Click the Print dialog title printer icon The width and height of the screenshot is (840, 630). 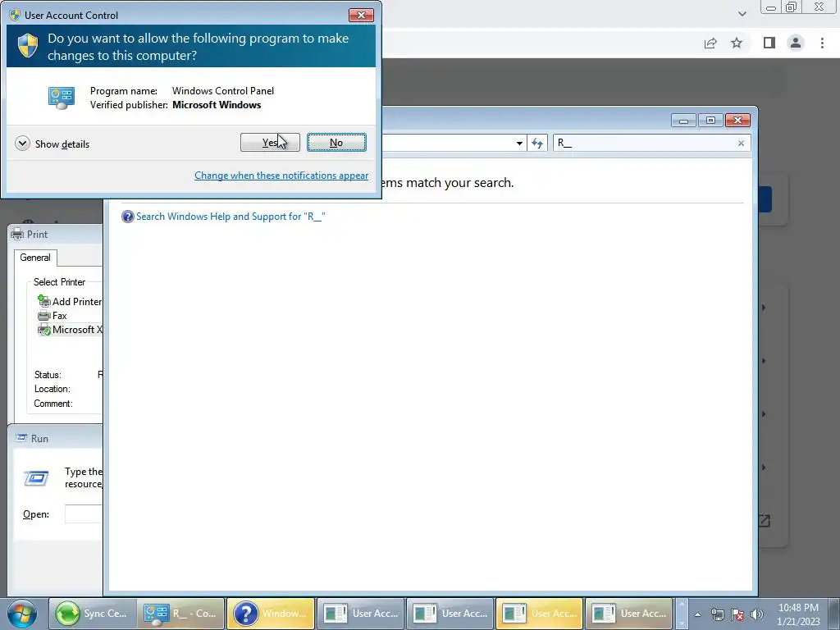click(17, 234)
